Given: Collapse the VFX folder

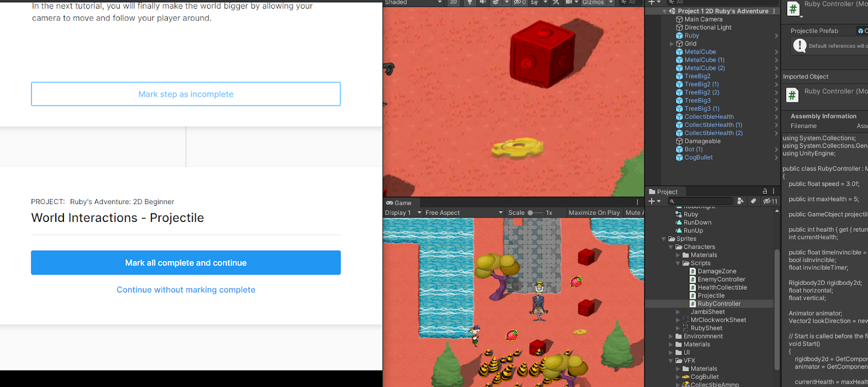Looking at the screenshot, I should 671,360.
